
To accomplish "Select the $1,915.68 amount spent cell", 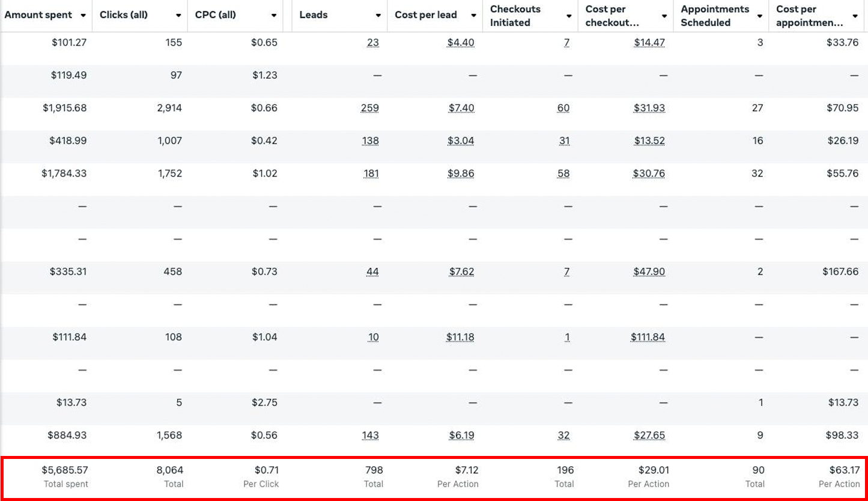I will [x=64, y=108].
